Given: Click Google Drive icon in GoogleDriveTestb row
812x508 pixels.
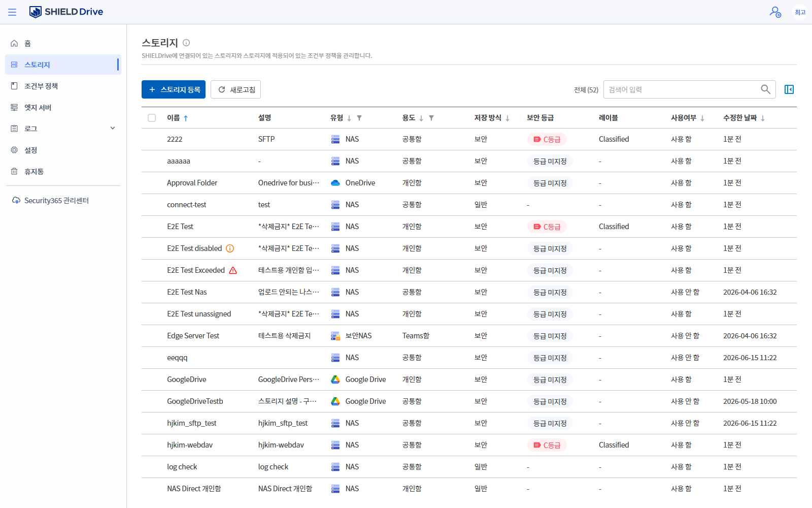Looking at the screenshot, I should click(x=335, y=401).
